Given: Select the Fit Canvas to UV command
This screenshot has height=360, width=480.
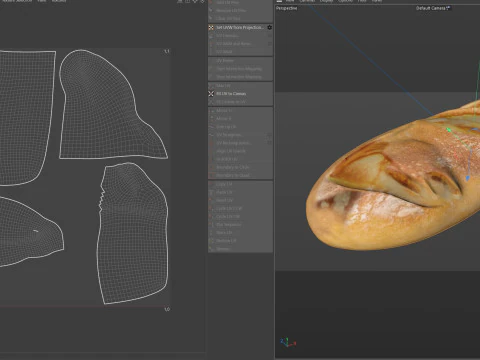Looking at the screenshot, I should point(240,102).
